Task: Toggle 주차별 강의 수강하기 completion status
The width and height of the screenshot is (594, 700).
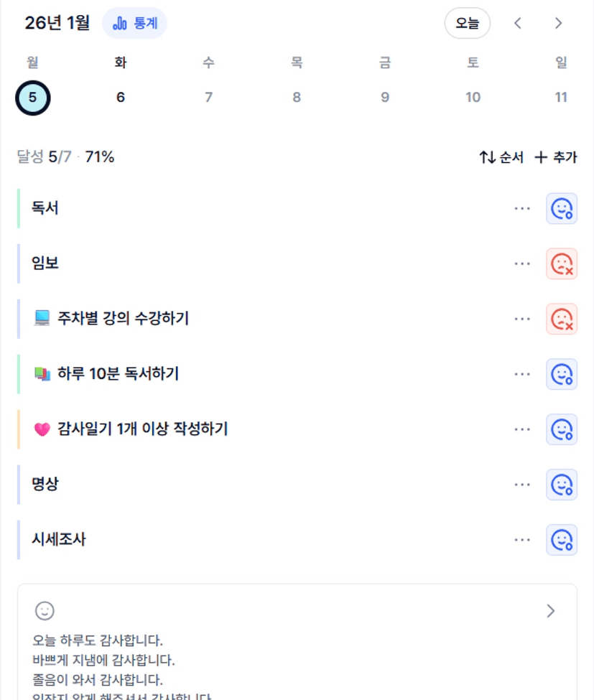Action: coord(561,319)
